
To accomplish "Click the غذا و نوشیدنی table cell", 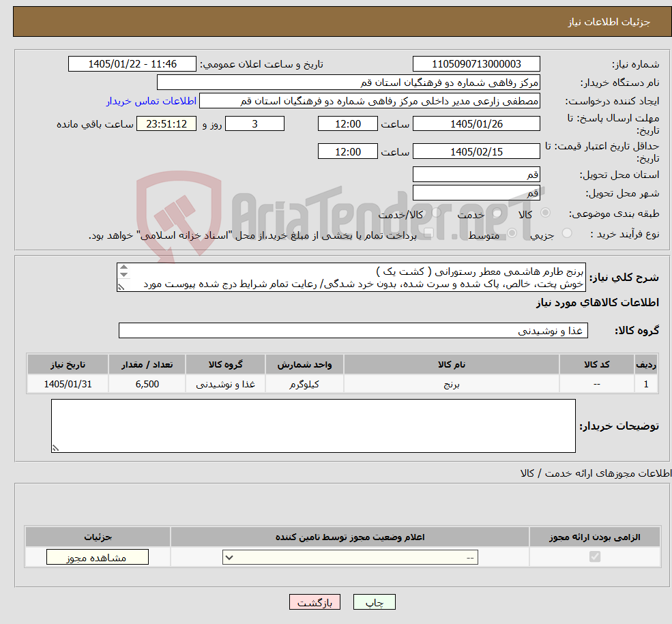I will 225,384.
